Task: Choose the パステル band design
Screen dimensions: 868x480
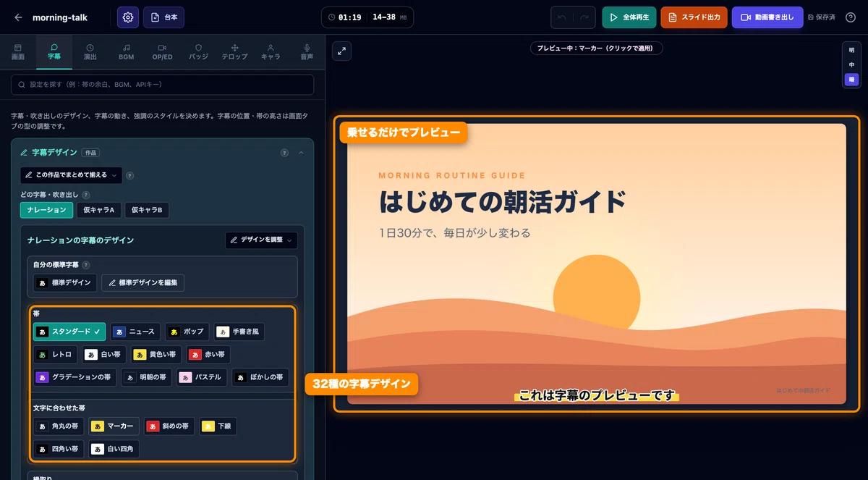Action: [202, 377]
